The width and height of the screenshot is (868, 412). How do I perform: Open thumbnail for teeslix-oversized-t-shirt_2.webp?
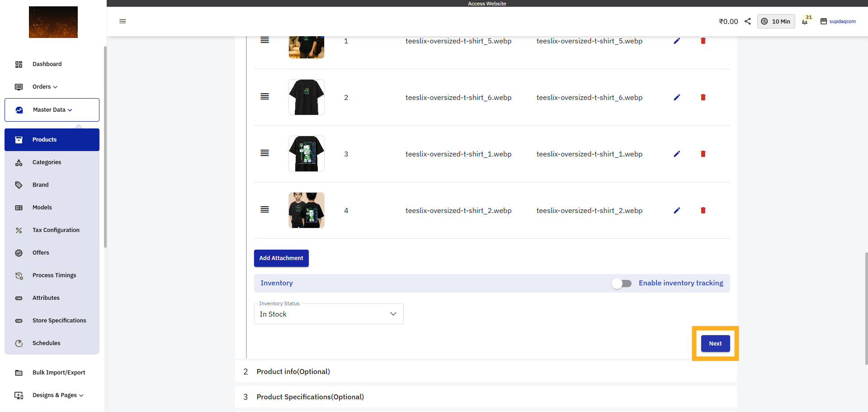[307, 210]
